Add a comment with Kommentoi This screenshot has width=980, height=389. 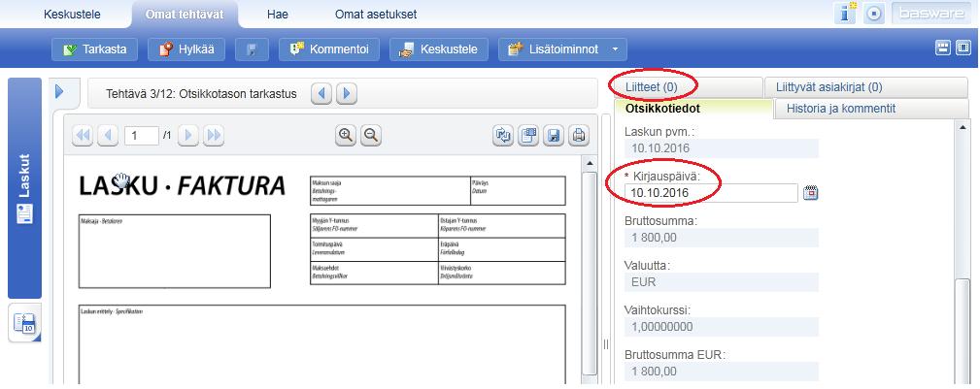[x=328, y=49]
